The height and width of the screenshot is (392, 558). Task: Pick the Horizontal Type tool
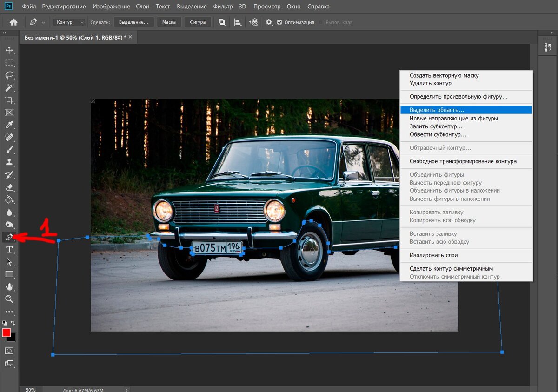tap(9, 250)
